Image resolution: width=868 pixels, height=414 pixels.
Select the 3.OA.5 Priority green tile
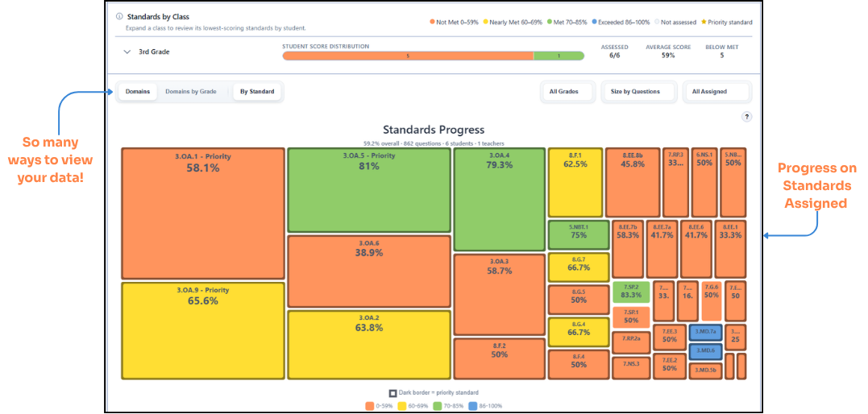click(369, 190)
